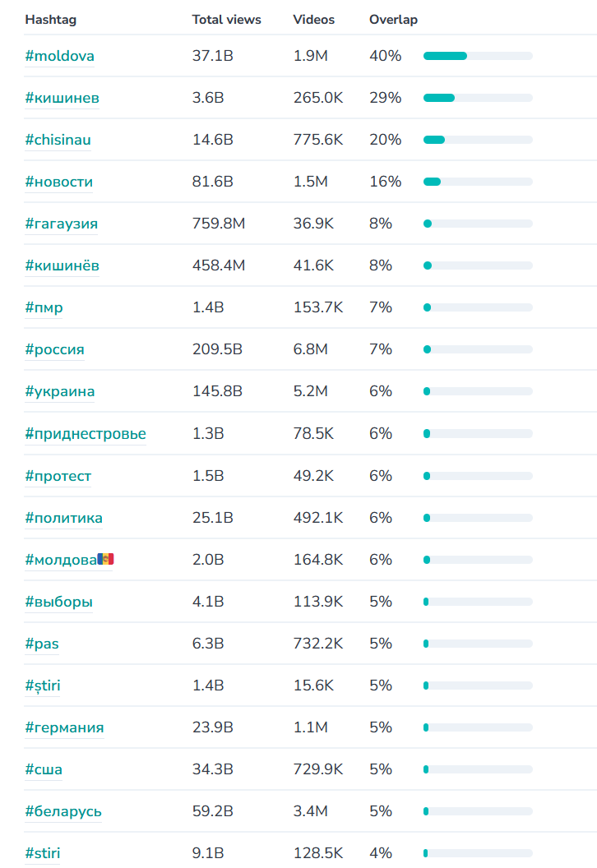
Task: Click the #пмр hashtag
Action: pos(44,307)
